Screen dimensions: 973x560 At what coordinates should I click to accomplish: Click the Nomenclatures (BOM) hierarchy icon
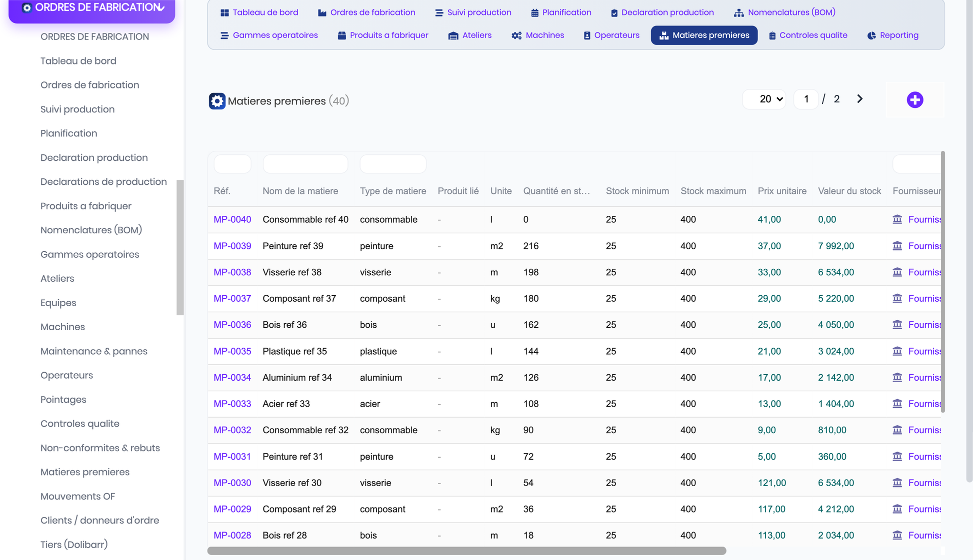click(738, 12)
